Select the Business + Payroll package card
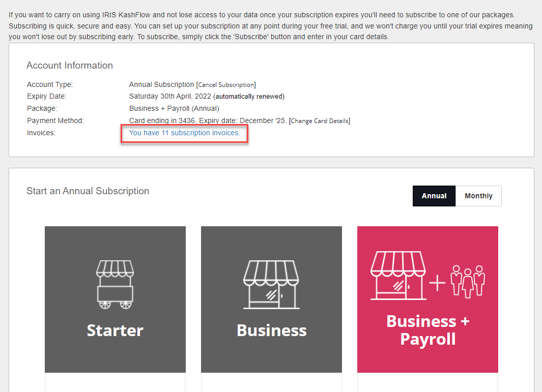The height and width of the screenshot is (392, 542). [x=427, y=299]
